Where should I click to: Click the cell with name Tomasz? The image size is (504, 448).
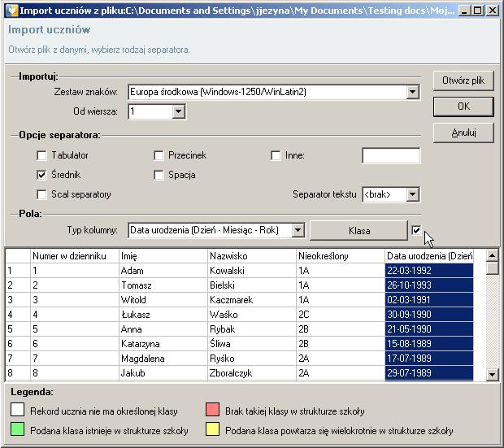[163, 285]
